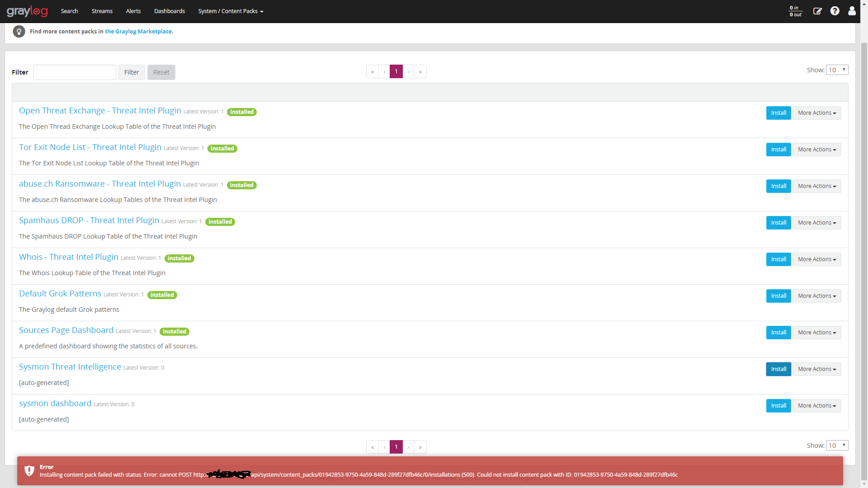Open Whois Threat Intel Plugin pack
Image resolution: width=868 pixels, height=488 pixels.
pos(69,257)
